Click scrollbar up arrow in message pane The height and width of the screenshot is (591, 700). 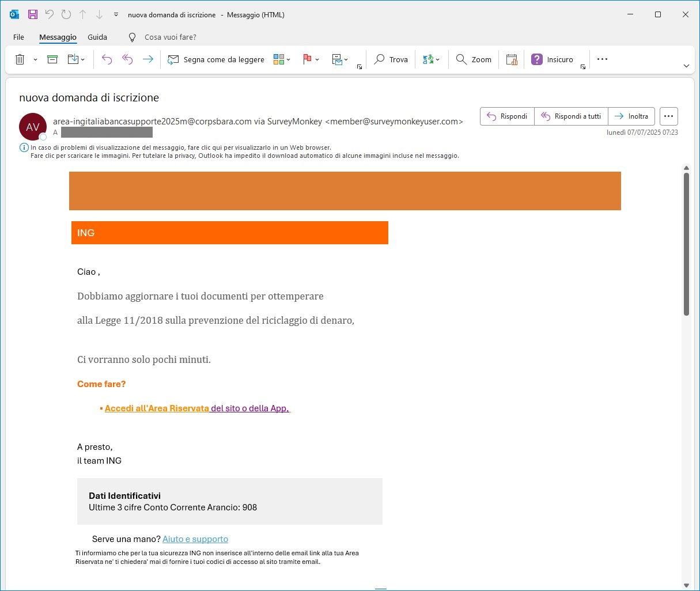click(686, 168)
